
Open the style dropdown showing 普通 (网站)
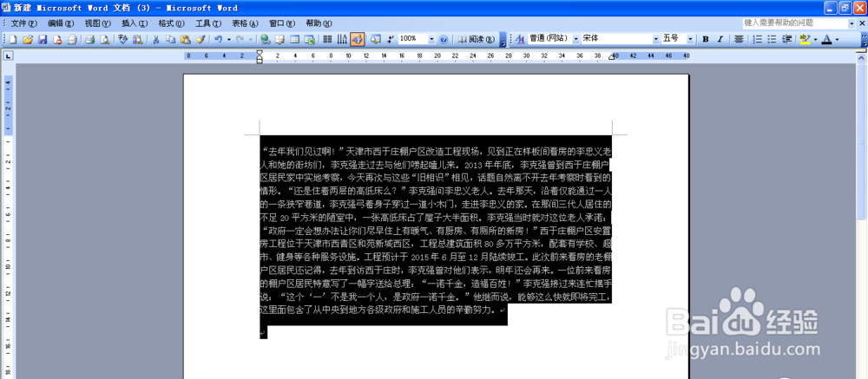tap(575, 39)
